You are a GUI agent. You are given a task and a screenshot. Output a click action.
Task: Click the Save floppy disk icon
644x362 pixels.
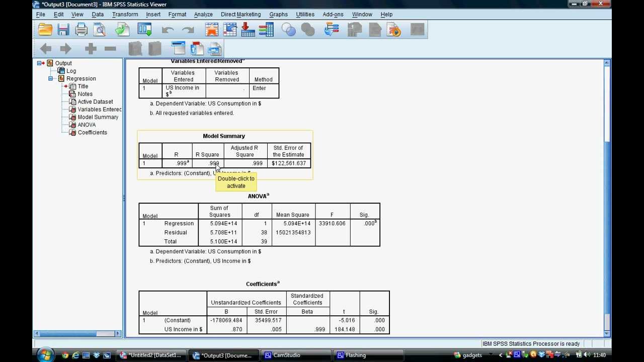point(63,30)
